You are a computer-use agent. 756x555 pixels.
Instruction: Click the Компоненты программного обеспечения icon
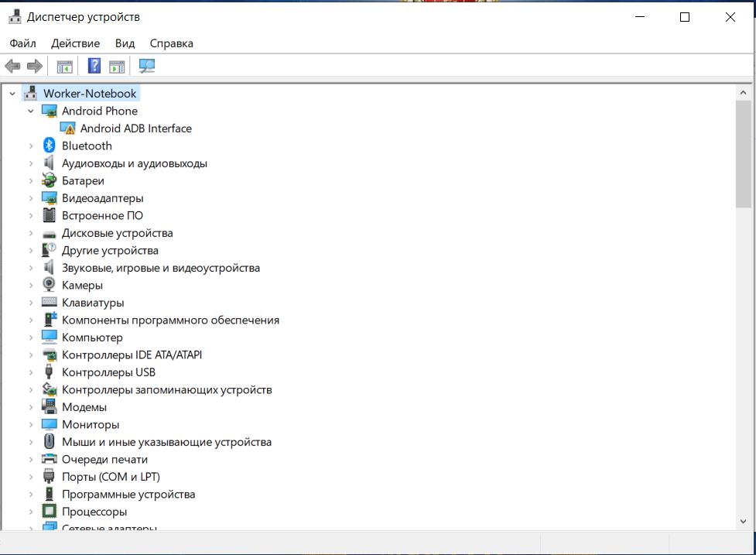(x=50, y=319)
